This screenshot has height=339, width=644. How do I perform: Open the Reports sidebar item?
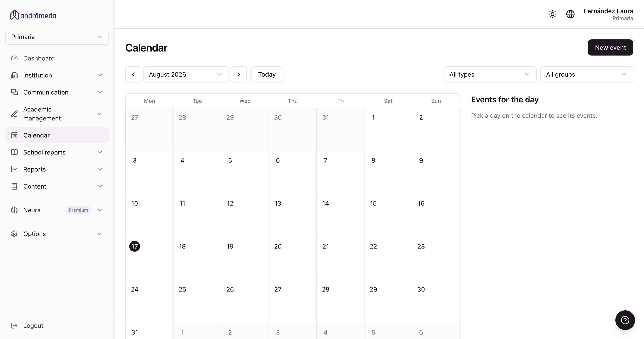(57, 169)
